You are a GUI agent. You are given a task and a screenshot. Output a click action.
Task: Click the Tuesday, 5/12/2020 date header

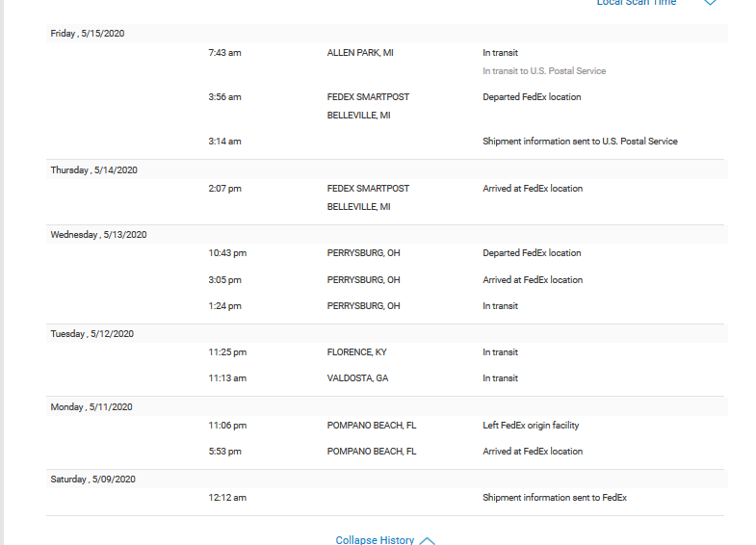tap(91, 334)
